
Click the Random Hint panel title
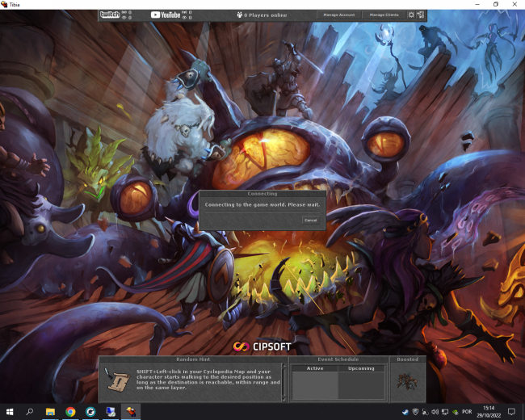[193, 359]
